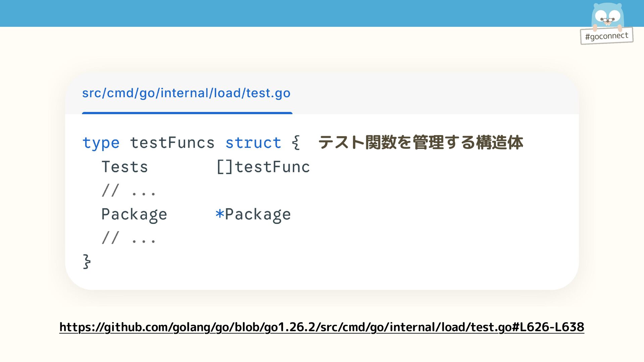Click the blue underline beneath the file tab
The width and height of the screenshot is (644, 362).
[187, 113]
